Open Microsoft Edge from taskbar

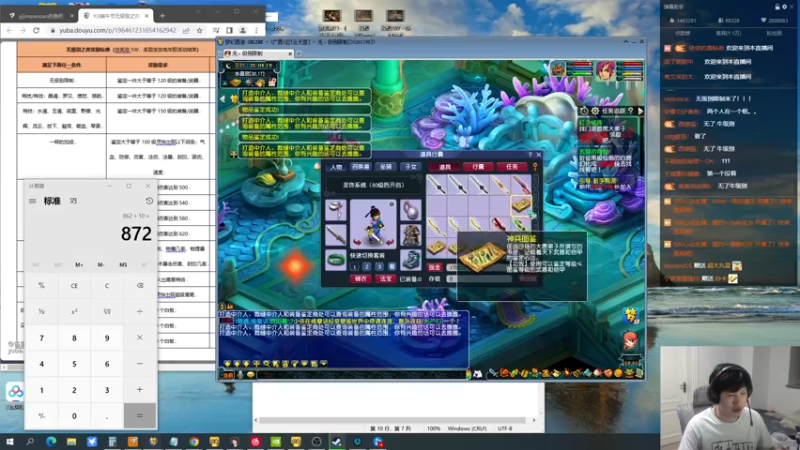(51, 442)
